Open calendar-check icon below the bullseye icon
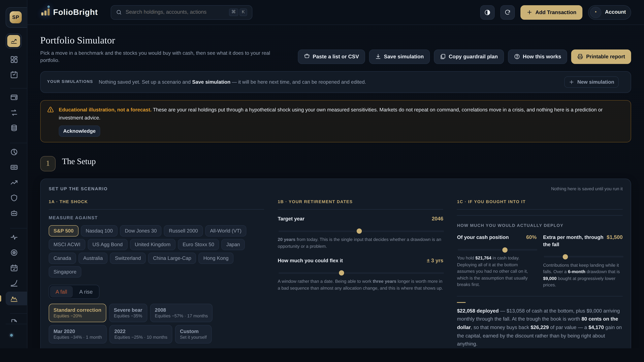This screenshot has width=644, height=362. [14, 268]
